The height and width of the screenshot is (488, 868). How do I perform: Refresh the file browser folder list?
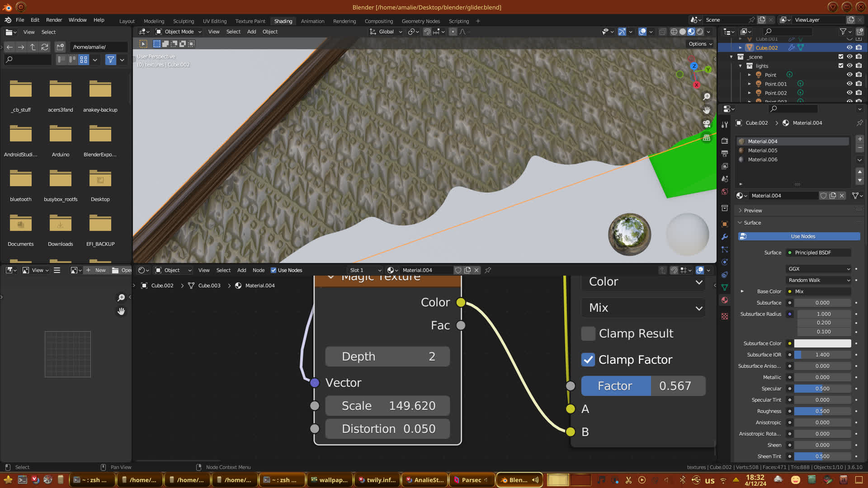(45, 47)
